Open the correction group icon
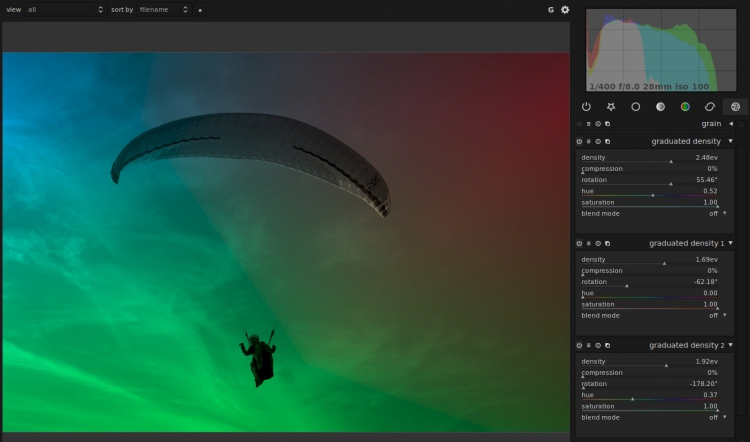 710,106
